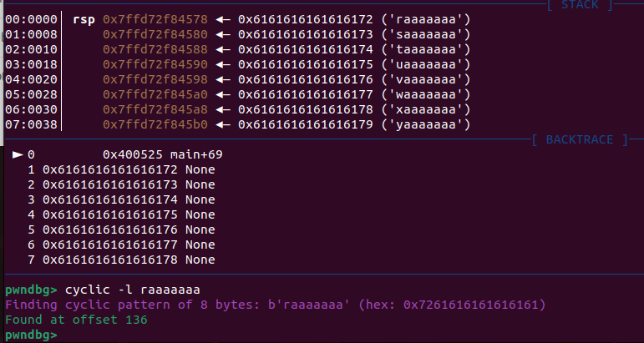Click the rsp register label
Image resolution: width=644 pixels, height=343 pixels.
tap(84, 18)
